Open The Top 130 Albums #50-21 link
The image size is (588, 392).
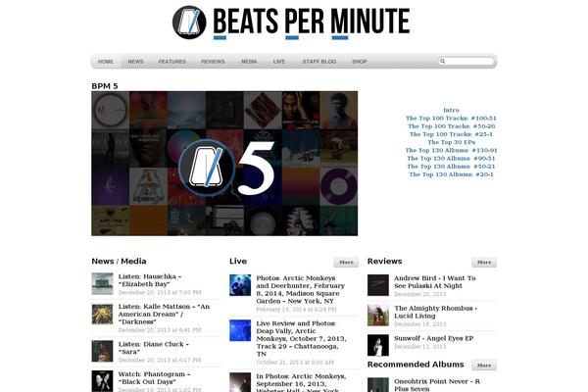coord(451,167)
